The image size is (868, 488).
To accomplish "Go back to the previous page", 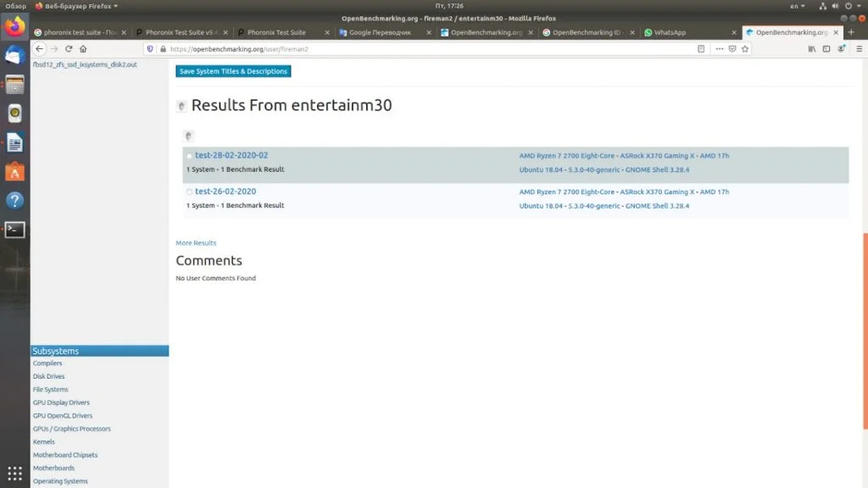I will click(39, 48).
